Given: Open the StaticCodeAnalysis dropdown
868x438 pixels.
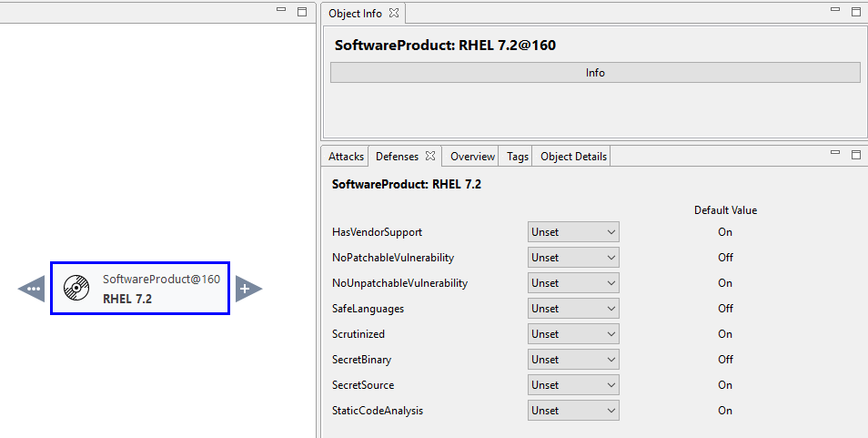Looking at the screenshot, I should [x=573, y=411].
